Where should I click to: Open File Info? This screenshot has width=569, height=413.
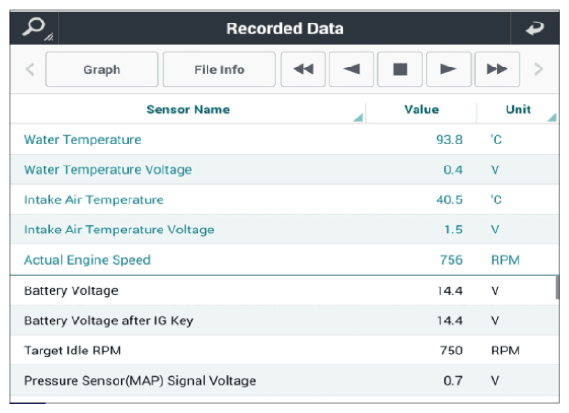coord(219,69)
